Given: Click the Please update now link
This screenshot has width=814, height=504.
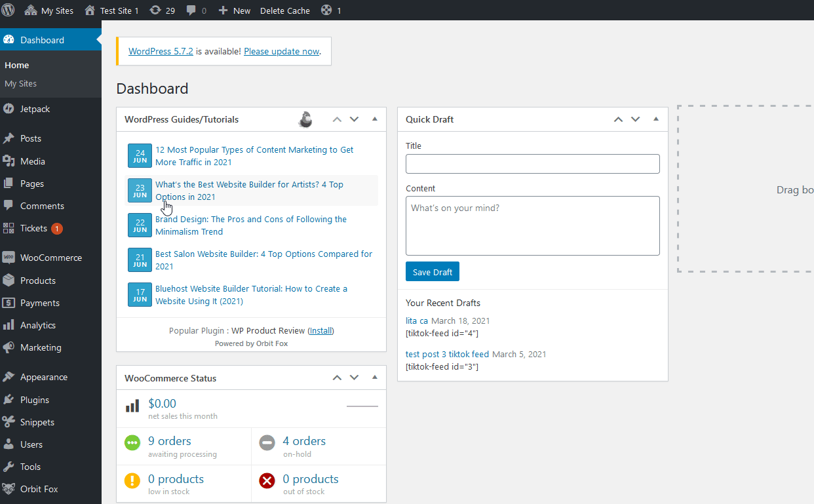Looking at the screenshot, I should pos(282,51).
